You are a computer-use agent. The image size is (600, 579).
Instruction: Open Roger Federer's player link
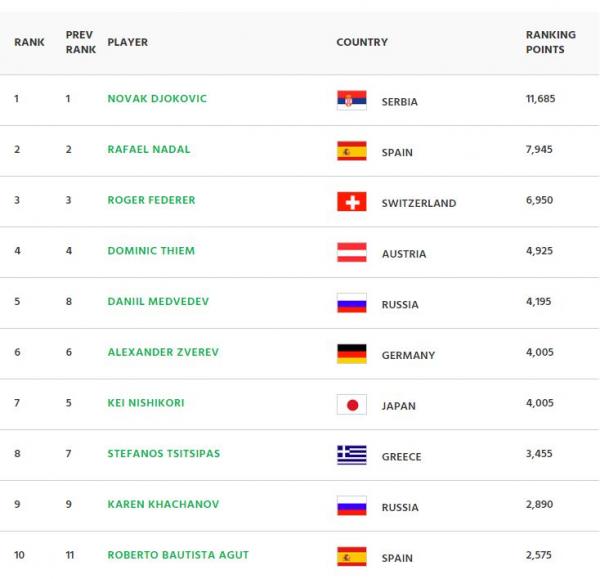(x=151, y=200)
